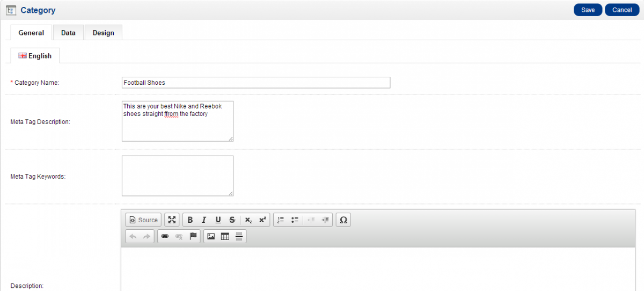Click the "Description:" label
644x291 pixels.
27,286
